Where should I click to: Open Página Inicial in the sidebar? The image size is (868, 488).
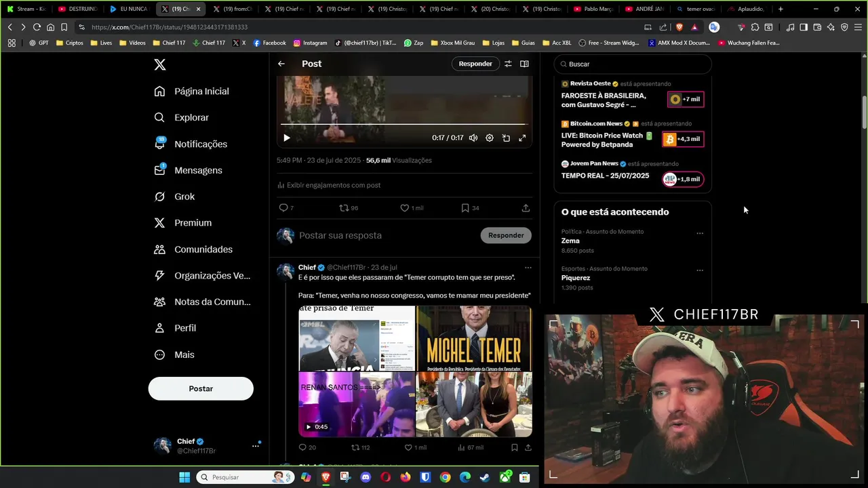[192, 91]
